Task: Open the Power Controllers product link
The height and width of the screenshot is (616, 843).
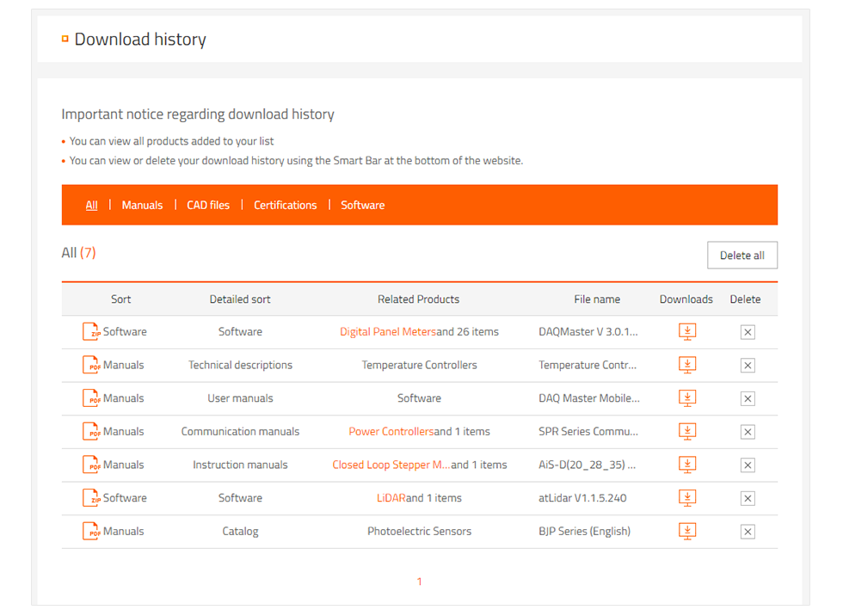Action: [391, 432]
